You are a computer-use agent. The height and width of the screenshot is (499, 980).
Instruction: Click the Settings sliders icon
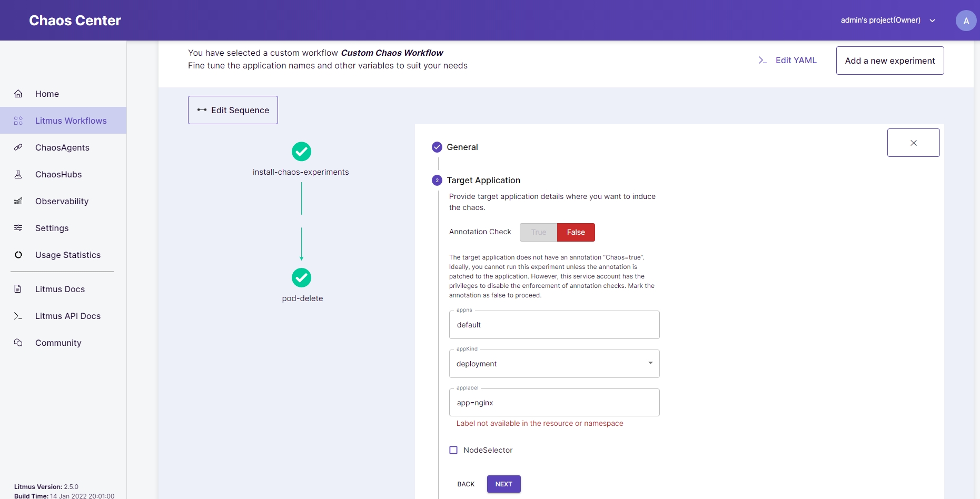coord(18,228)
